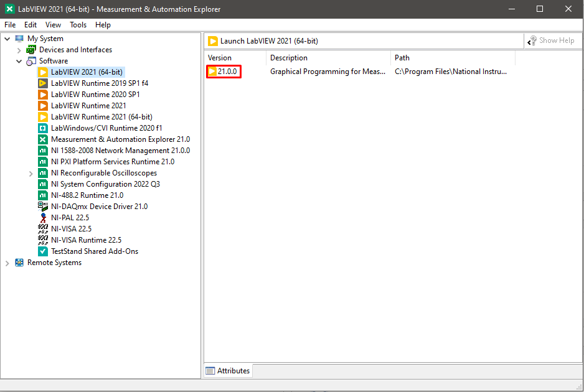Maximize the Measurement & Automation Explorer window
Viewport: 584px width, 392px height.
(x=540, y=9)
